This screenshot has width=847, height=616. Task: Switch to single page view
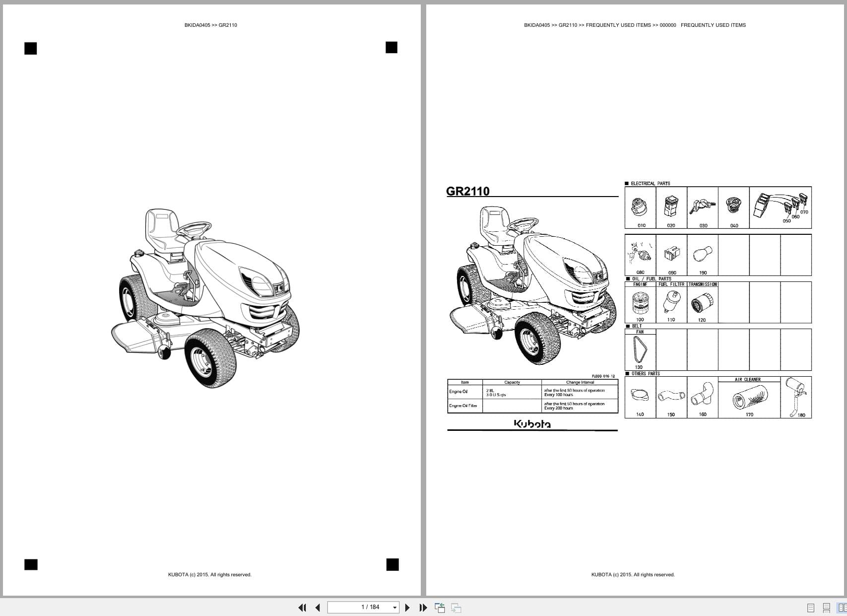point(811,608)
